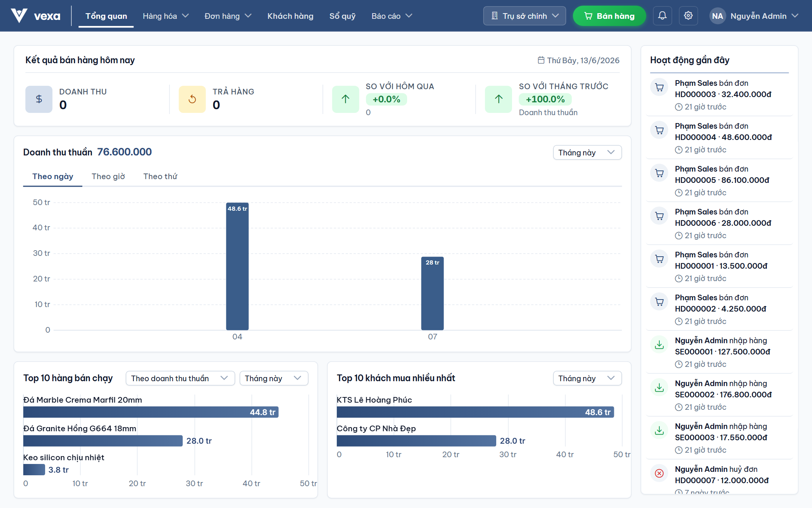Open the notifications bell icon

(x=662, y=16)
